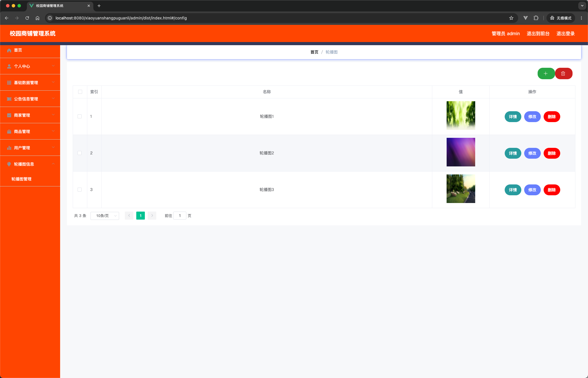Click the 无痕模式 incognito indicator
Viewport: 588px width, 378px height.
561,18
